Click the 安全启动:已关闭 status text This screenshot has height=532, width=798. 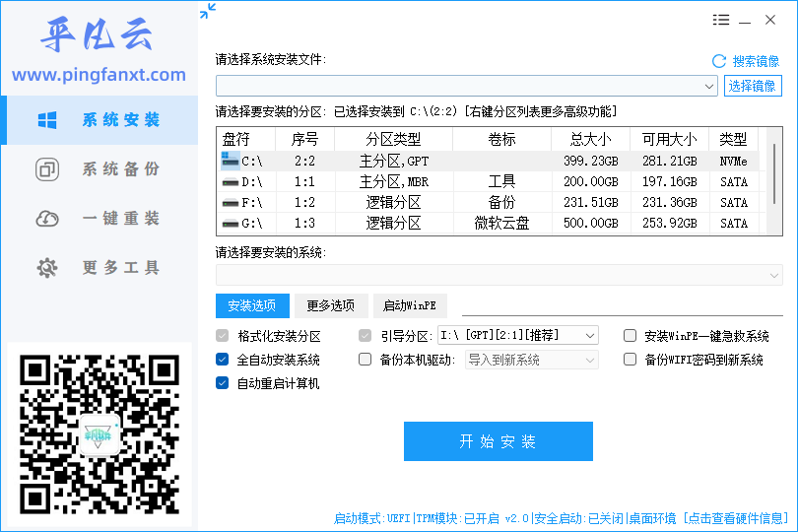[x=578, y=518]
